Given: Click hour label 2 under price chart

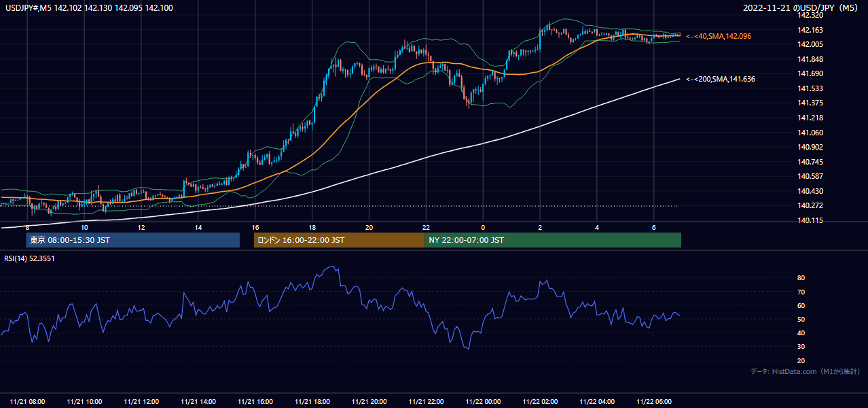Looking at the screenshot, I should 540,227.
